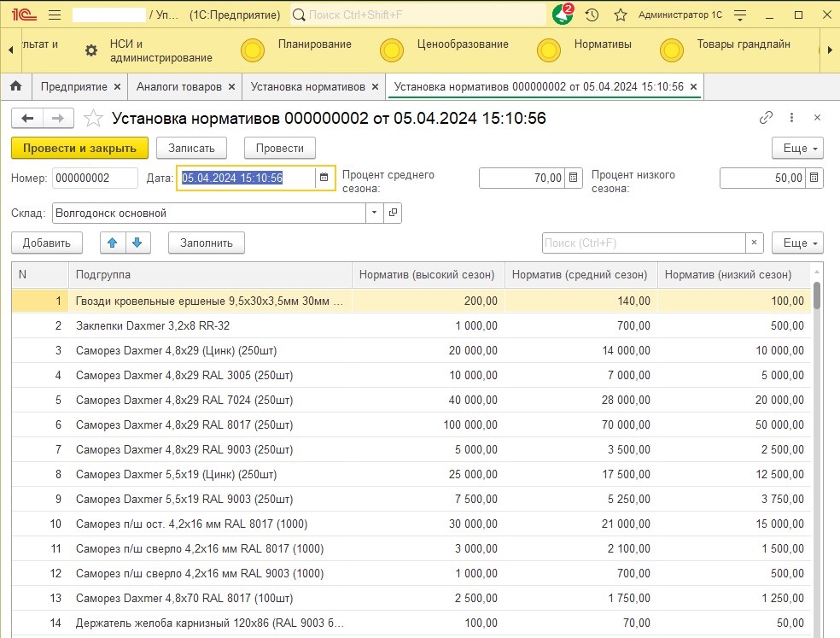Move row up with blue arrow
The image size is (840, 638).
point(112,243)
